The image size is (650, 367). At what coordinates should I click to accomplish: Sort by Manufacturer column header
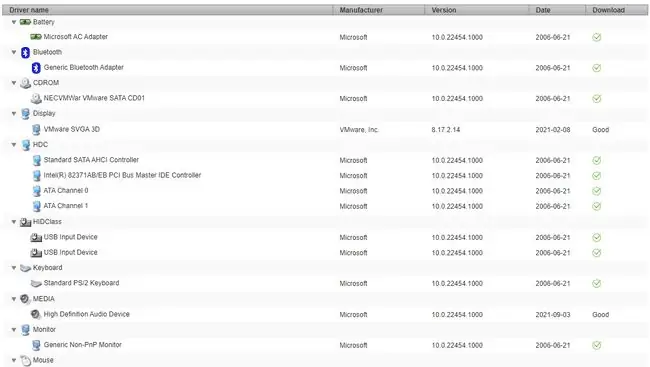[378, 10]
